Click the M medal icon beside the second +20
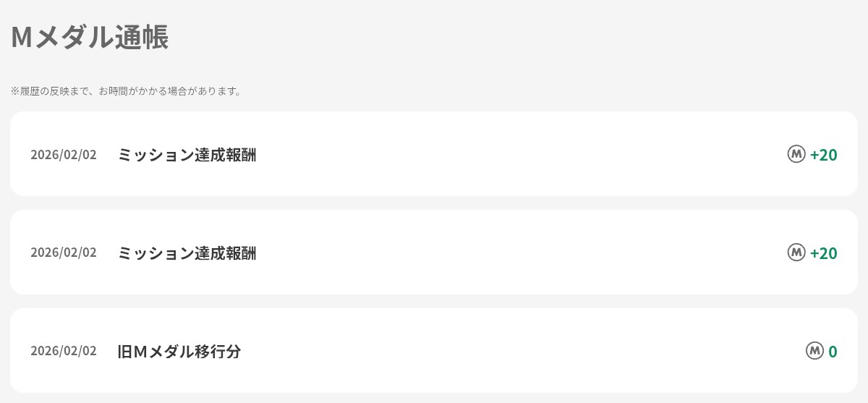The image size is (868, 403). tap(796, 253)
